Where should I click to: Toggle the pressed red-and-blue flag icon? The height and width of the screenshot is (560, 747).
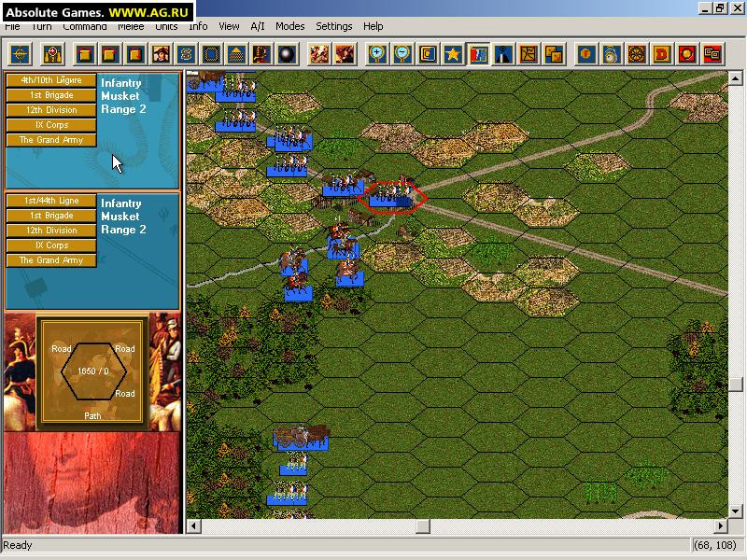coord(478,54)
